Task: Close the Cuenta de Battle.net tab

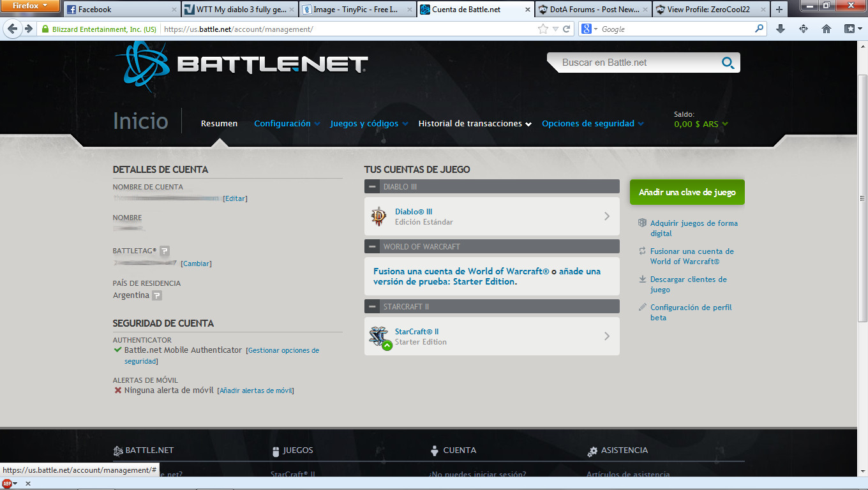Action: pyautogui.click(x=528, y=10)
